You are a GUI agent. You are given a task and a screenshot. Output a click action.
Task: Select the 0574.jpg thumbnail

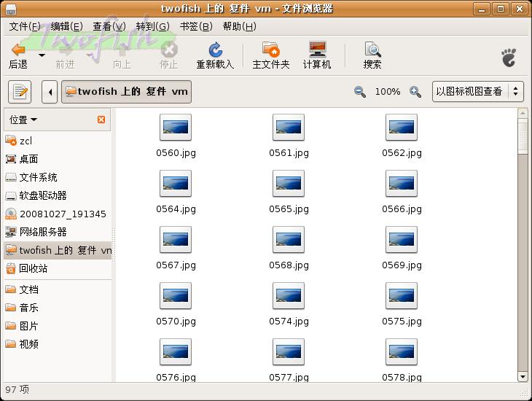pyautogui.click(x=289, y=296)
